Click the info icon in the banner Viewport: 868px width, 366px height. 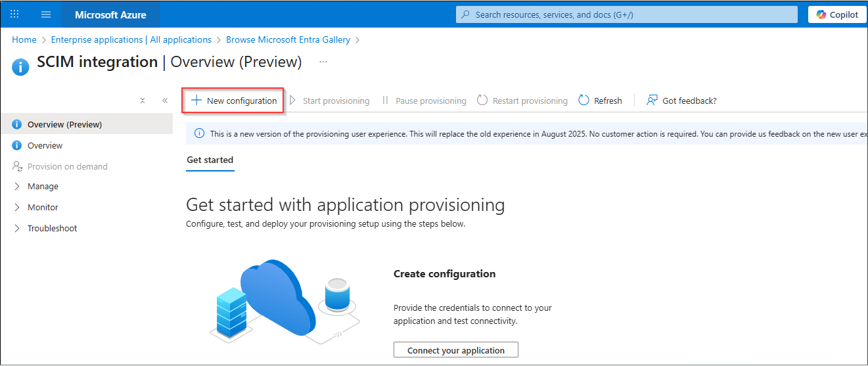[x=200, y=134]
